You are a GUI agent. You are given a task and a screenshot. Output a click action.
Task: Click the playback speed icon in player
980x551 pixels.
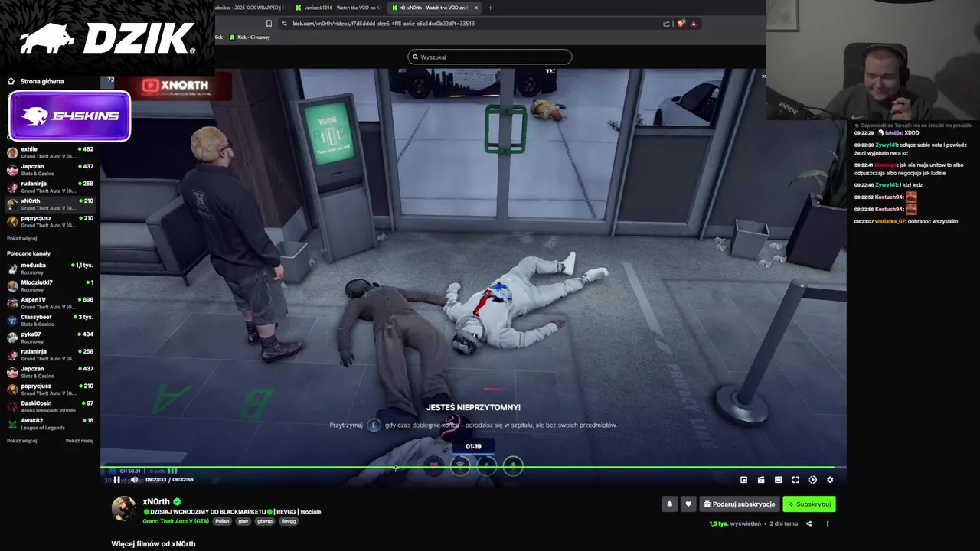pos(812,480)
